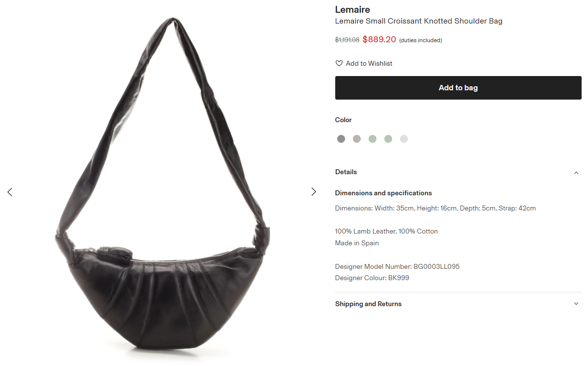Screen dimensions: 588x366
Task: Pick the second green color swatch
Action: [388, 139]
